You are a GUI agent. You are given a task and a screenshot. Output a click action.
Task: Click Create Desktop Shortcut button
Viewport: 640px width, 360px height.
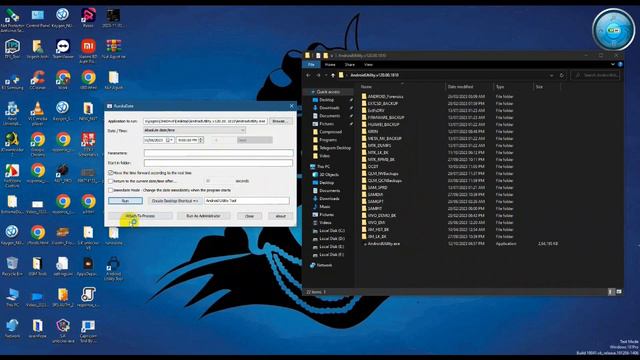coord(175,201)
